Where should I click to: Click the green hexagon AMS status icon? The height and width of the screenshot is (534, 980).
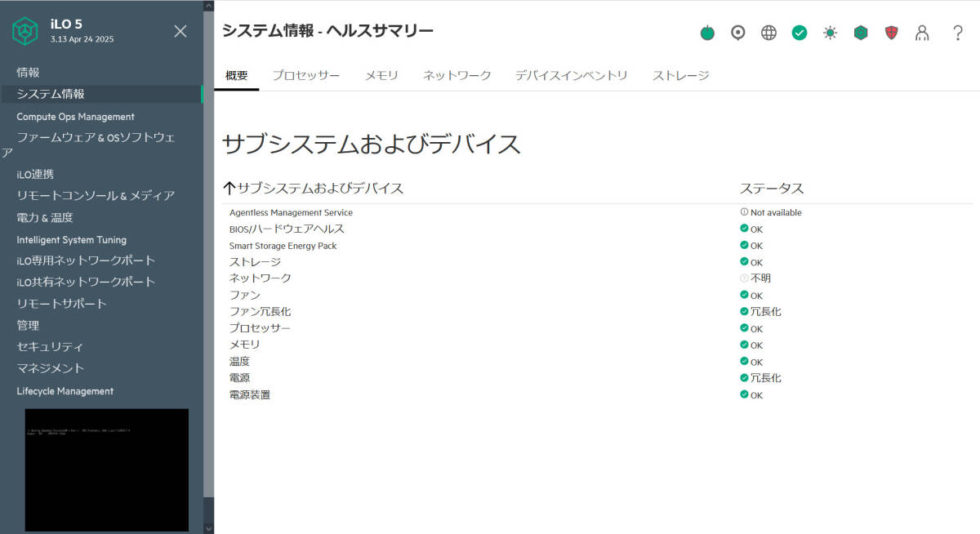(861, 33)
